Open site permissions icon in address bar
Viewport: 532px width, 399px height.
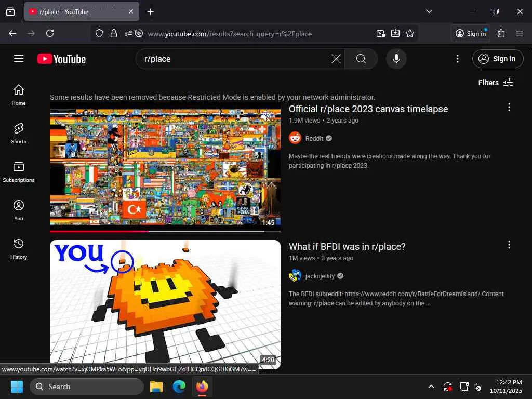128,33
